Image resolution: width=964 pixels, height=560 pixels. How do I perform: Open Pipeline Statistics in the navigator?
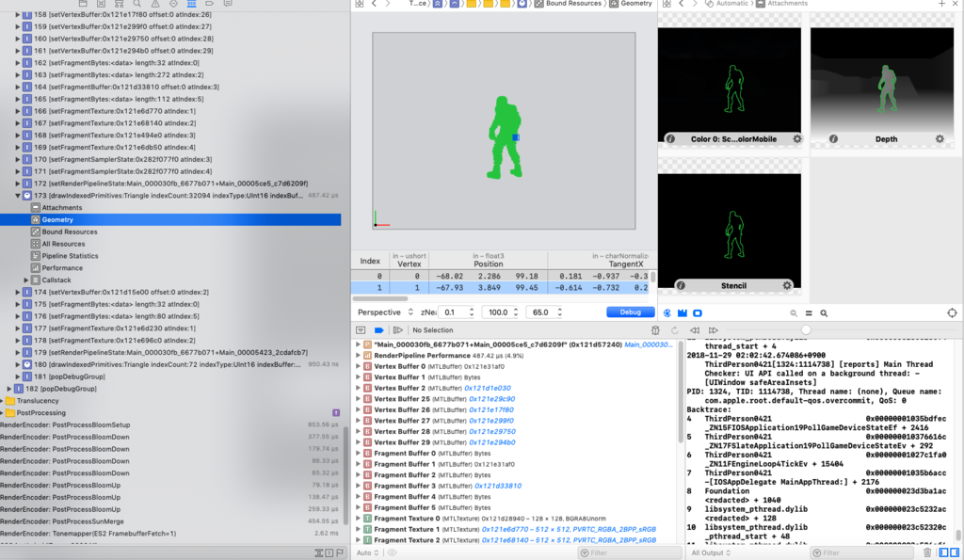[70, 256]
